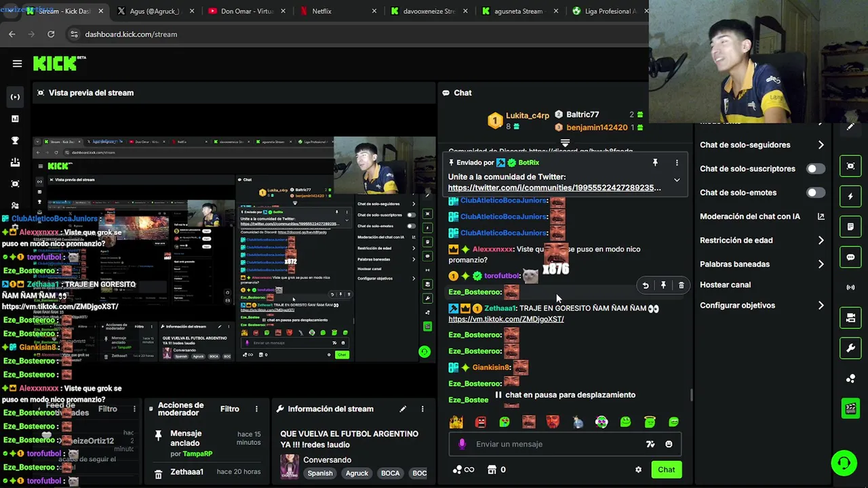This screenshot has width=868, height=488.
Task: Open the hamburger menu beside Kick logo
Action: pos(17,64)
